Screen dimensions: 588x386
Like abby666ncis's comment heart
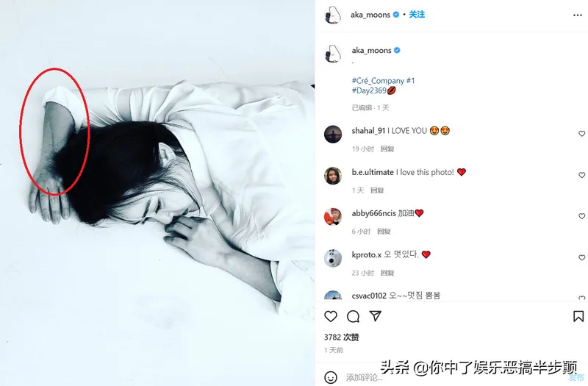pyautogui.click(x=581, y=216)
